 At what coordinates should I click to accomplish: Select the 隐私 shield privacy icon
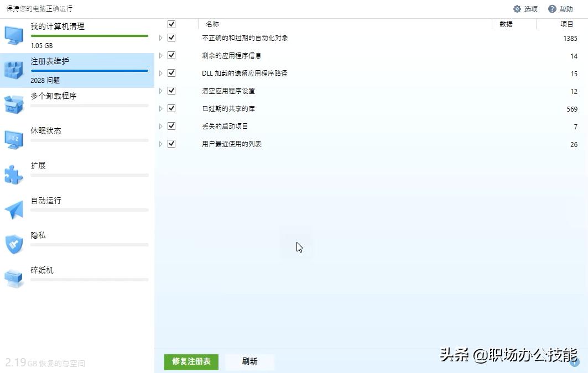pos(13,243)
